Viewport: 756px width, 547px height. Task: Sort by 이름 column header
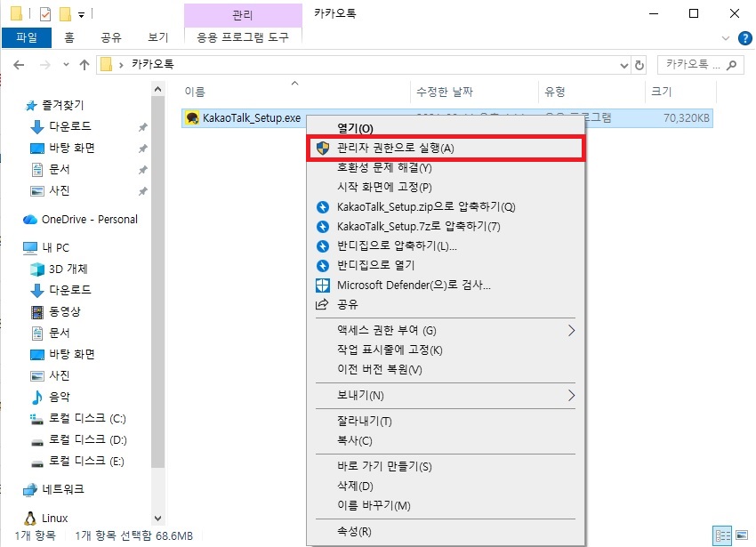pyautogui.click(x=295, y=92)
